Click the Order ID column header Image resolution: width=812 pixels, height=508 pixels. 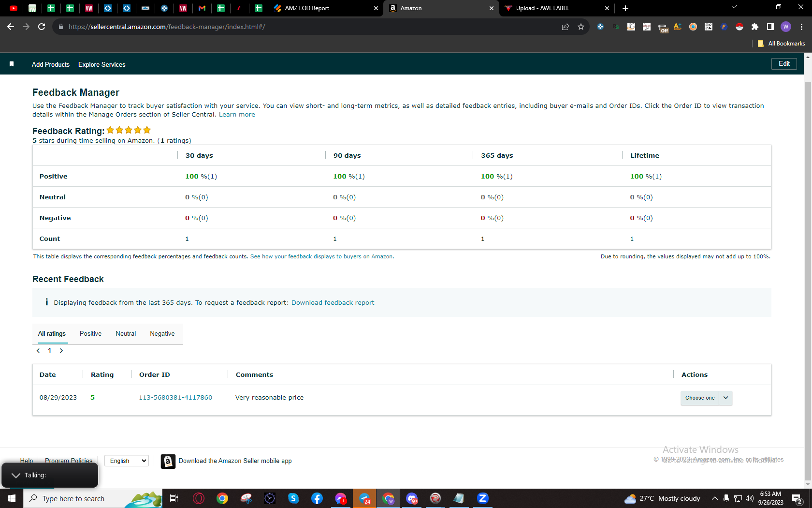click(x=155, y=375)
